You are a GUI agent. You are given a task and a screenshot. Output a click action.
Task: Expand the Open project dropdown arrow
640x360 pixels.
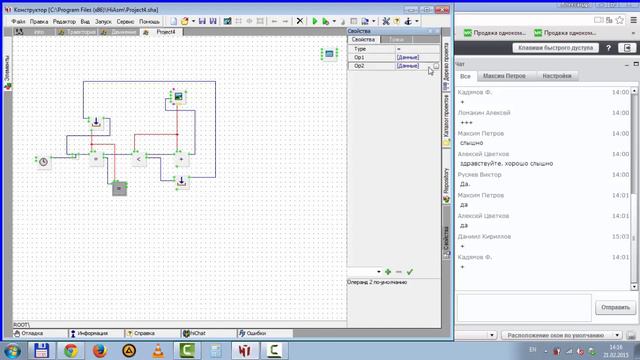(193, 21)
